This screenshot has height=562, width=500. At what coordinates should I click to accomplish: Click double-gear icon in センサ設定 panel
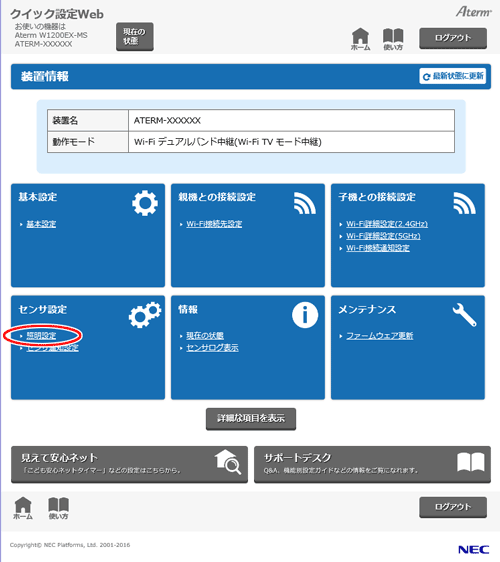click(145, 314)
